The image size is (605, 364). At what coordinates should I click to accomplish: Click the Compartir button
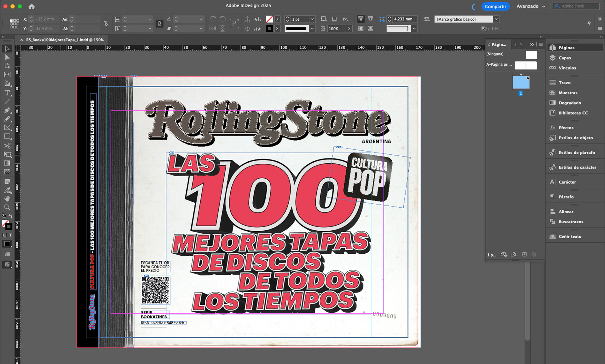[495, 6]
